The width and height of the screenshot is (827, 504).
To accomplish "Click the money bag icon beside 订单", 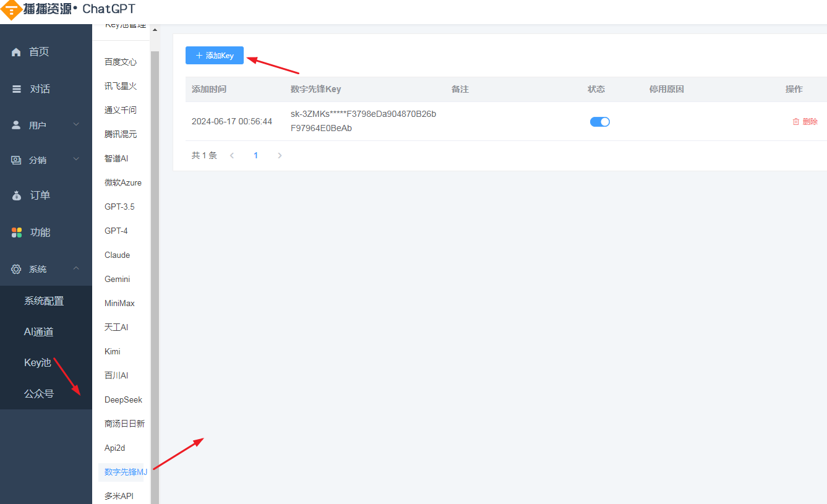I will (17, 195).
